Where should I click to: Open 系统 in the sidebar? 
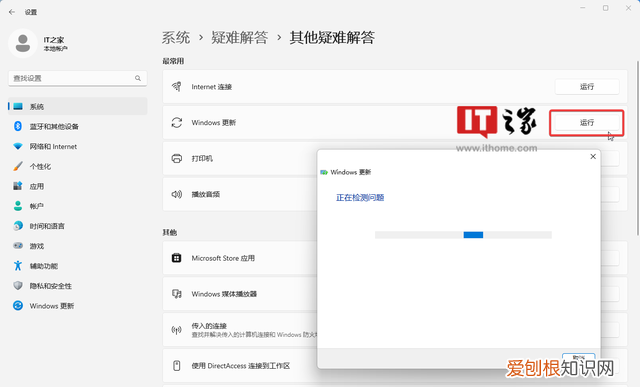(78, 107)
